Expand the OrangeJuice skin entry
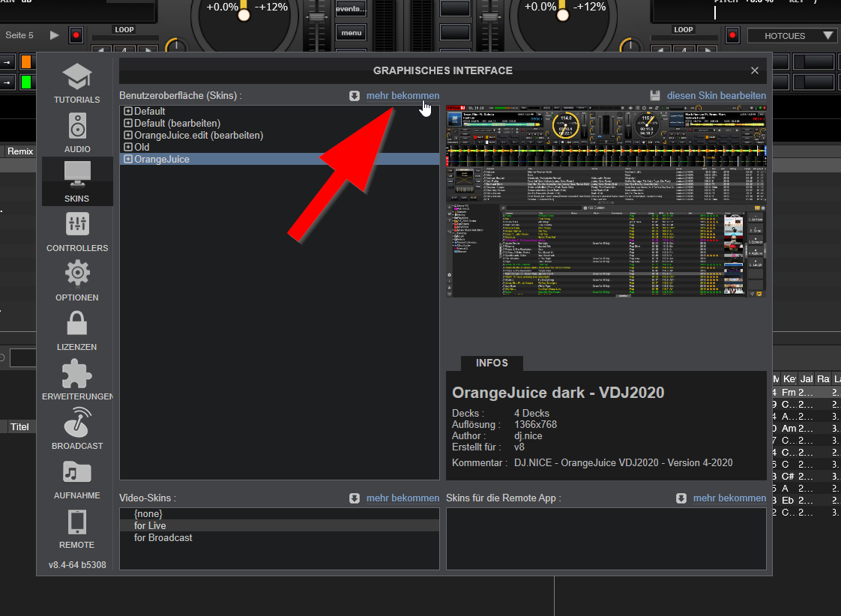 pos(128,159)
